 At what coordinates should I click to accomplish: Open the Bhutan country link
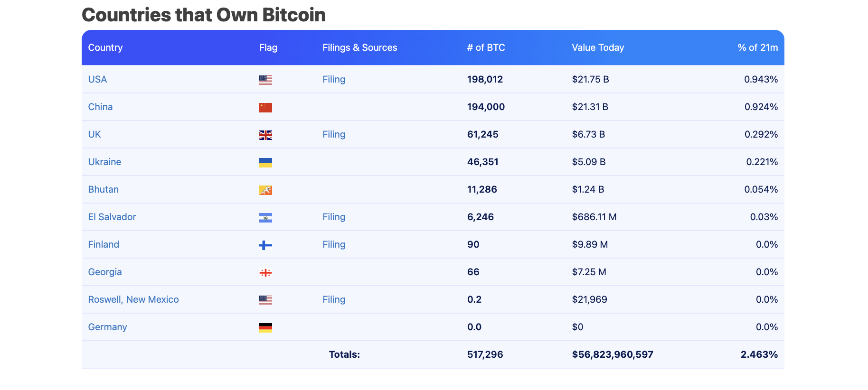click(103, 189)
